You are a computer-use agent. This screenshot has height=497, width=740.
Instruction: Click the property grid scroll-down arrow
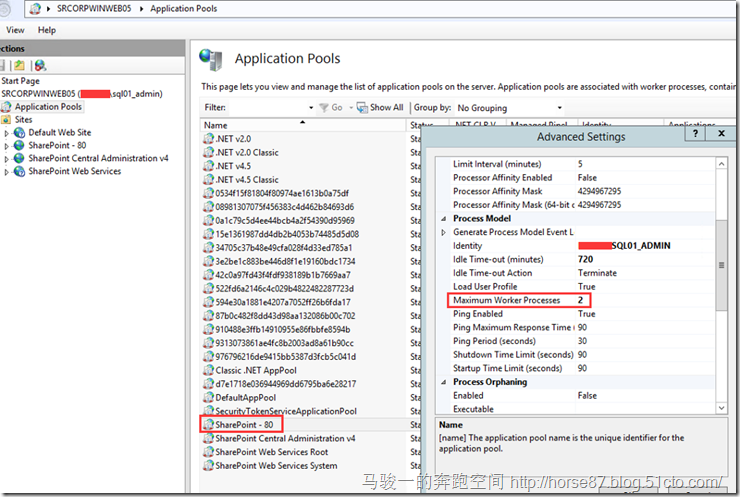click(721, 408)
